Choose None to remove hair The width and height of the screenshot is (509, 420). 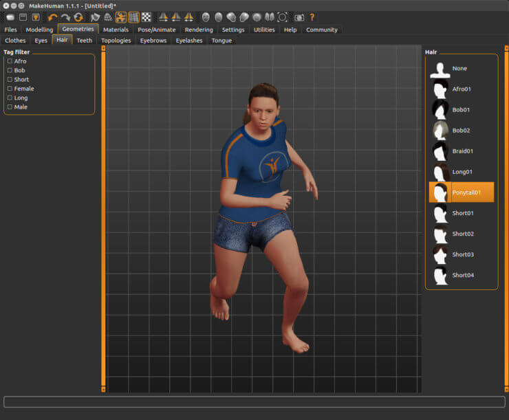point(459,69)
